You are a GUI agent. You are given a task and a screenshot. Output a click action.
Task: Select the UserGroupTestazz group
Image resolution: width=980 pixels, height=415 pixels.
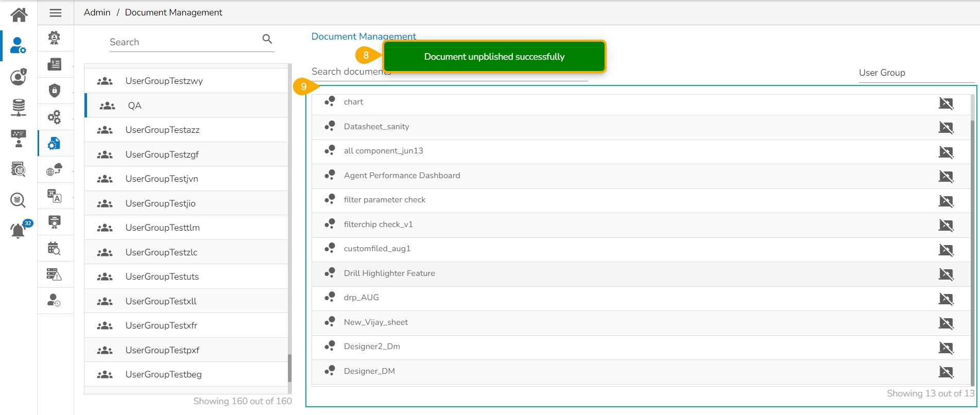click(186, 130)
